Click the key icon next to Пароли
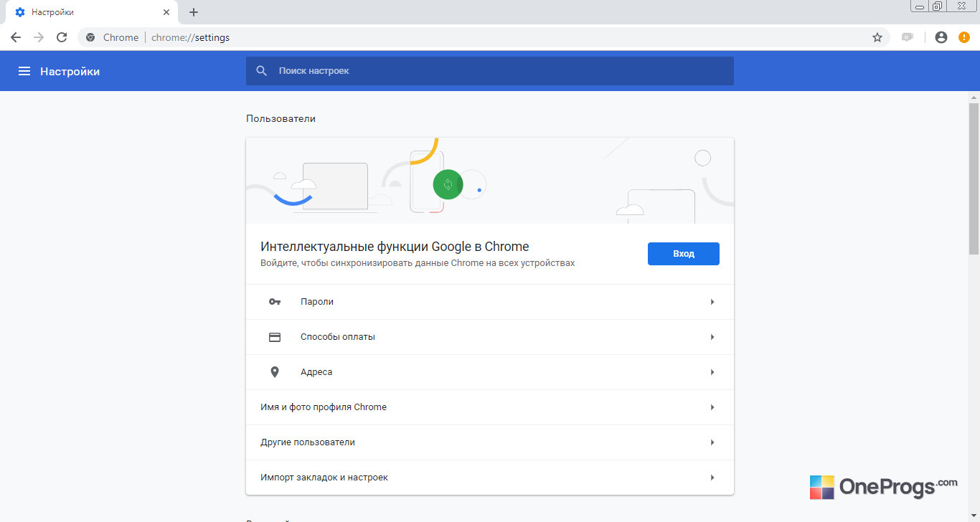 pyautogui.click(x=275, y=302)
